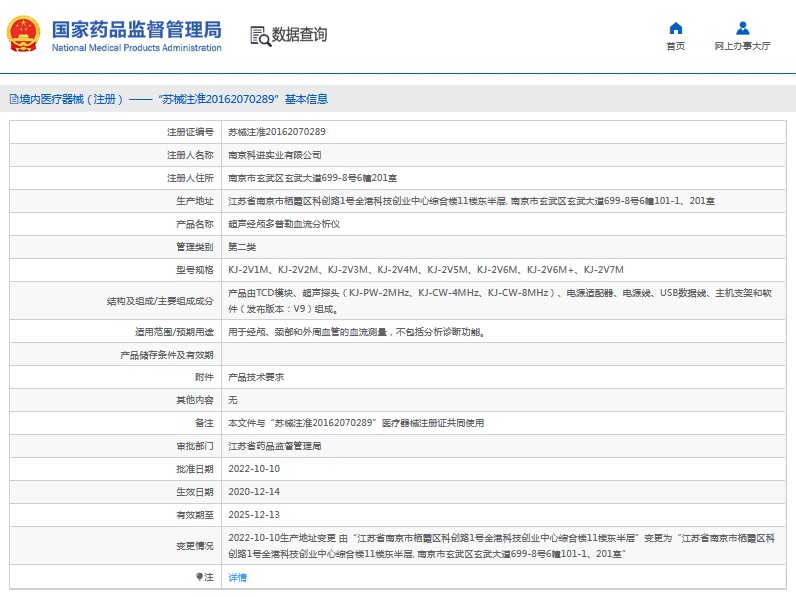Click the 数据查询 heading text
This screenshot has width=796, height=597.
(300, 35)
